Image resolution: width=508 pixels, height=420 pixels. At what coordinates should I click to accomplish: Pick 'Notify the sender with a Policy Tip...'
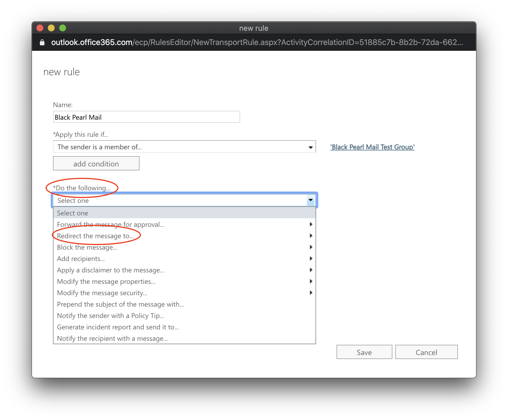(185, 315)
